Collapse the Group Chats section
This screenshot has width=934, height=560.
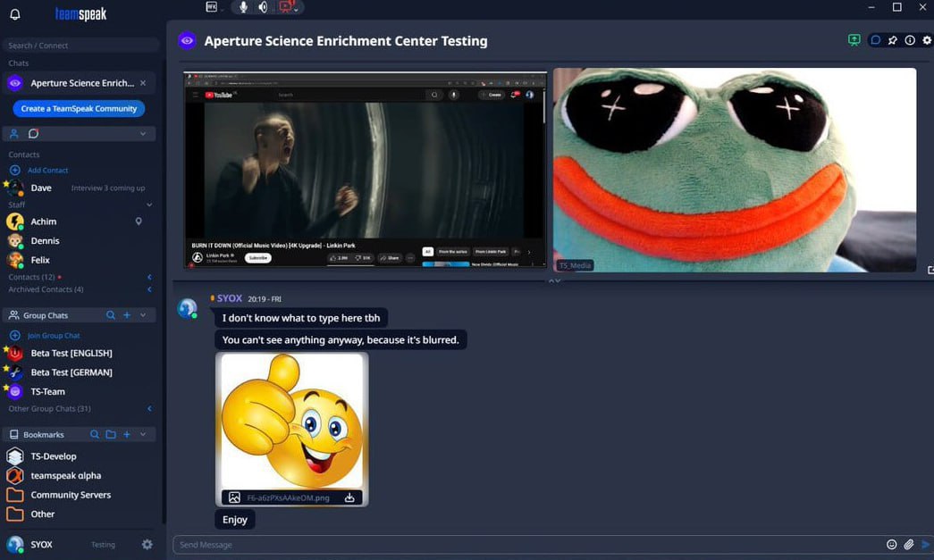(143, 315)
